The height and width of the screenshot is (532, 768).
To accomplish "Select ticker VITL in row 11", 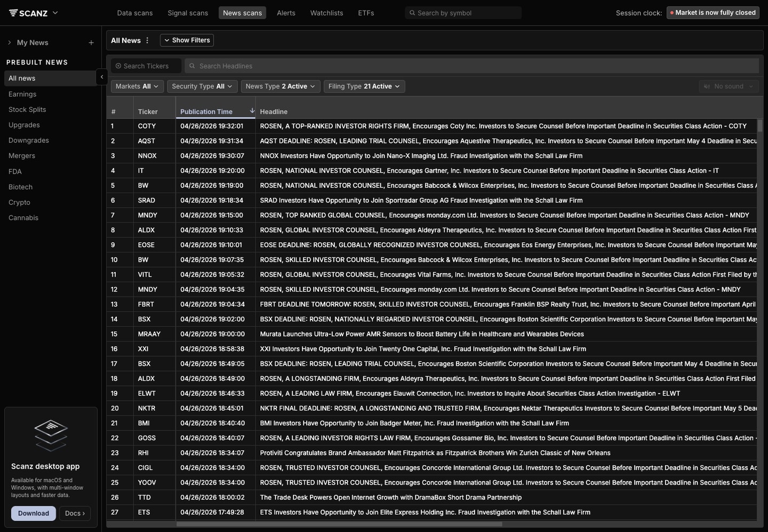I will (145, 275).
